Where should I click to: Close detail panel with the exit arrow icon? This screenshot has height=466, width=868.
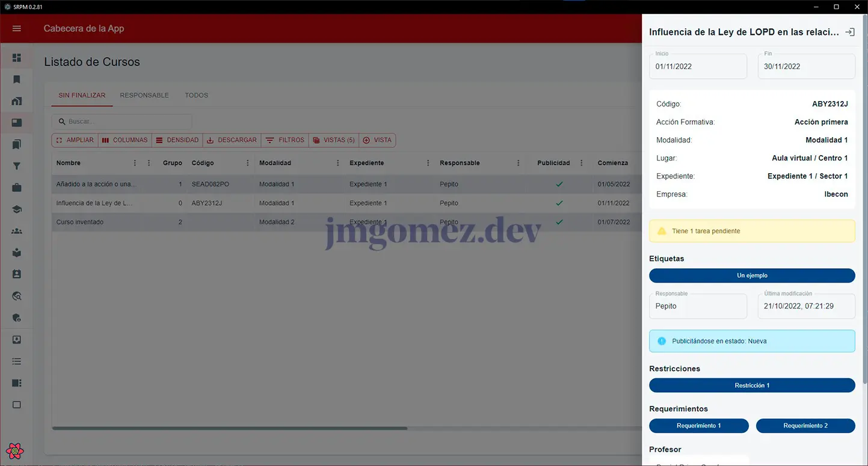849,32
